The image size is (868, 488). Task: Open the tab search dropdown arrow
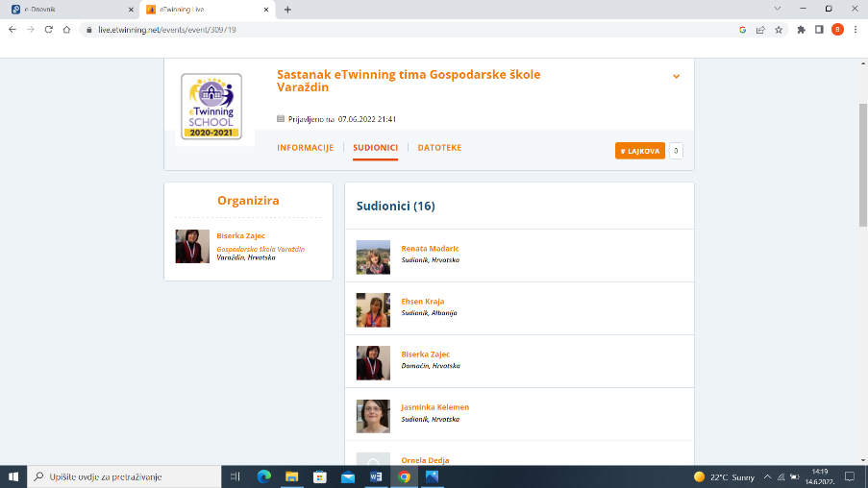pos(778,9)
